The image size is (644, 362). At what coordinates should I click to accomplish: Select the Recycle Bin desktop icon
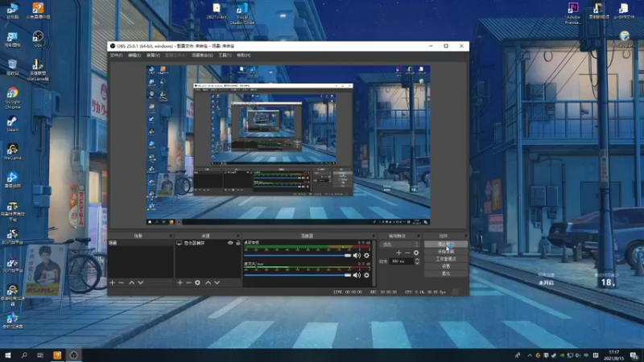[12, 68]
